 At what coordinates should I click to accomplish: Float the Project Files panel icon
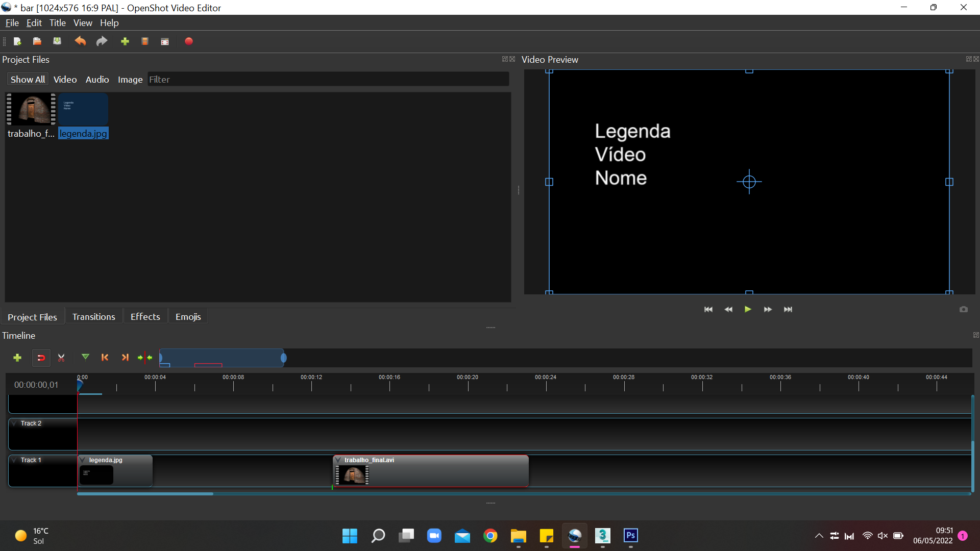point(505,59)
